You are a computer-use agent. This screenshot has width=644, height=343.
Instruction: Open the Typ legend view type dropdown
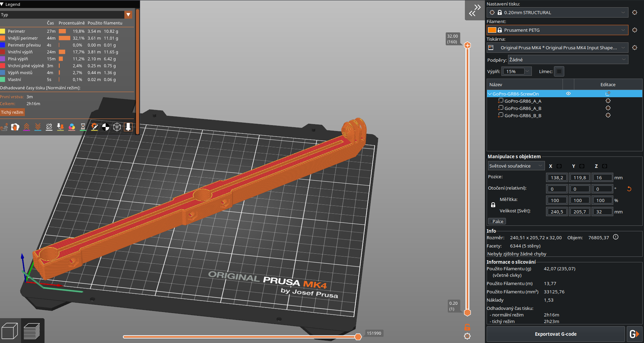(x=128, y=15)
